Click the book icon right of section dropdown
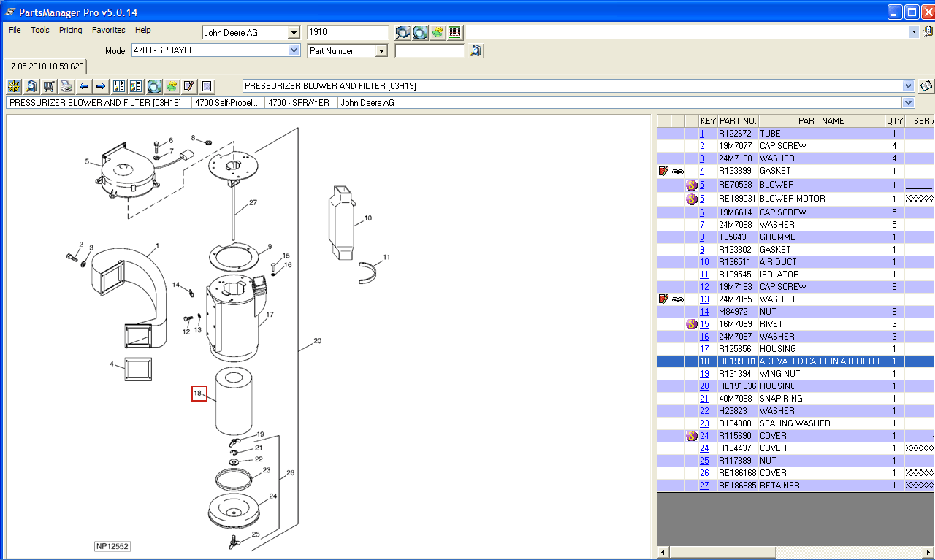935x560 pixels. (x=926, y=86)
